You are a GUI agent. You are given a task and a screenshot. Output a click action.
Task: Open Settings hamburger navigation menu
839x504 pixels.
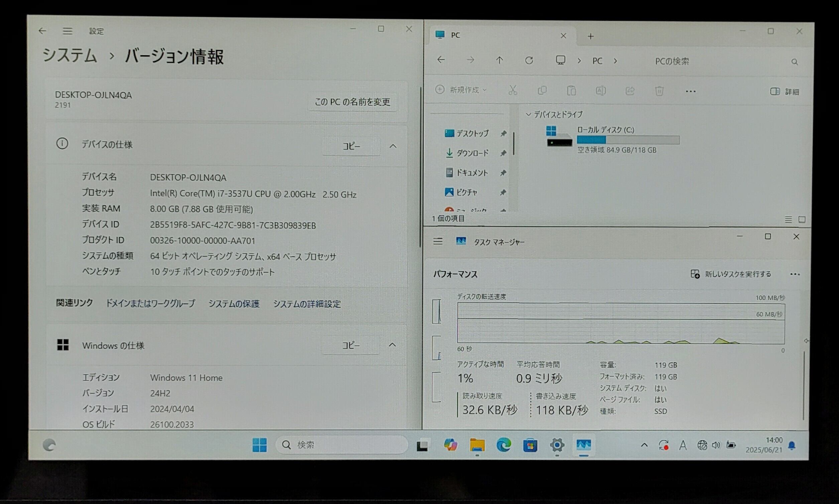coord(68,31)
